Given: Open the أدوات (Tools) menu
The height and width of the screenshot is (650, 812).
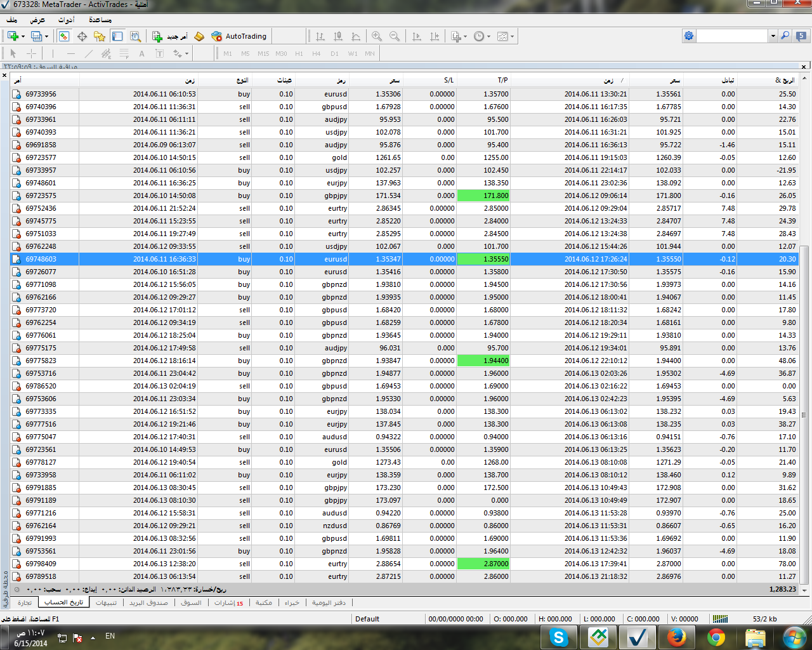Looking at the screenshot, I should point(66,20).
